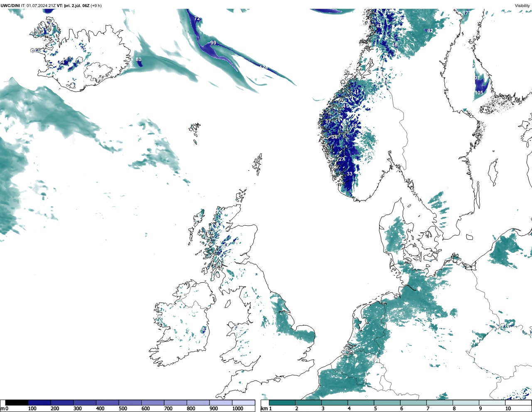The width and height of the screenshot is (532, 412).
Task: Pick the 800–900 m legend swatch
Action: [198, 403]
